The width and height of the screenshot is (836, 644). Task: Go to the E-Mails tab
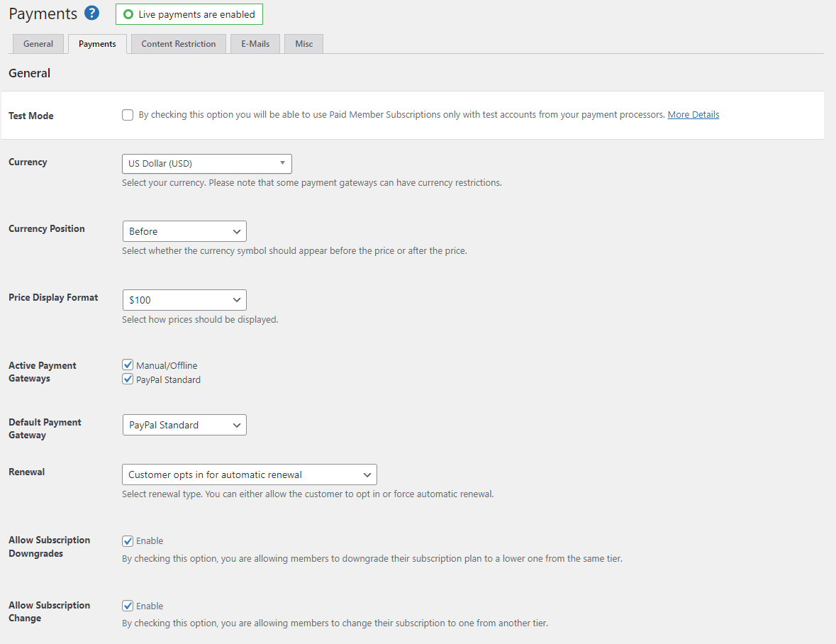pos(255,44)
